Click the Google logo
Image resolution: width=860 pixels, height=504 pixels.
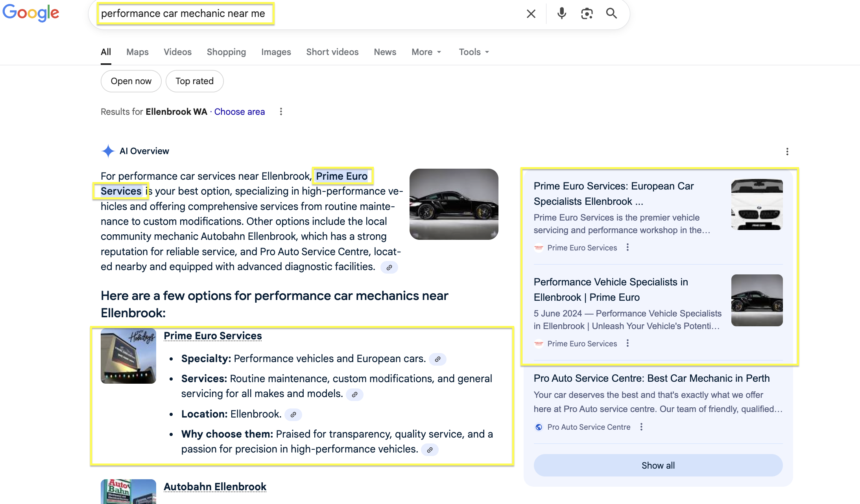(31, 13)
